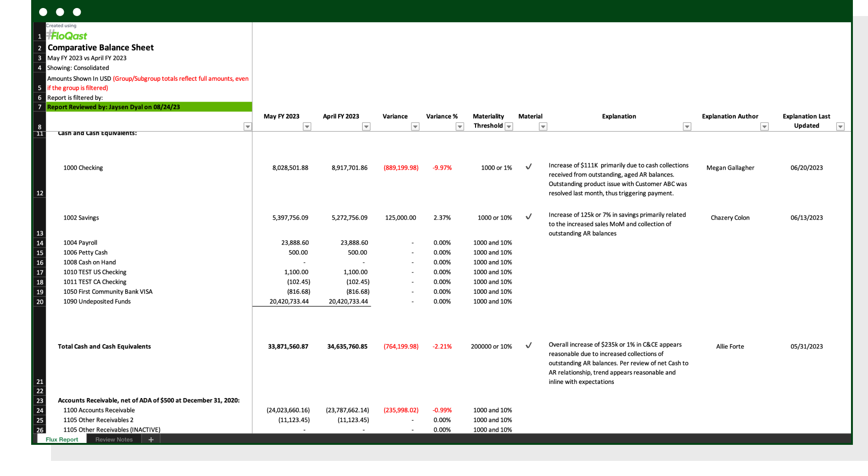The width and height of the screenshot is (868, 476).
Task: Select the 2.37% variance percent cell
Action: [x=442, y=218]
